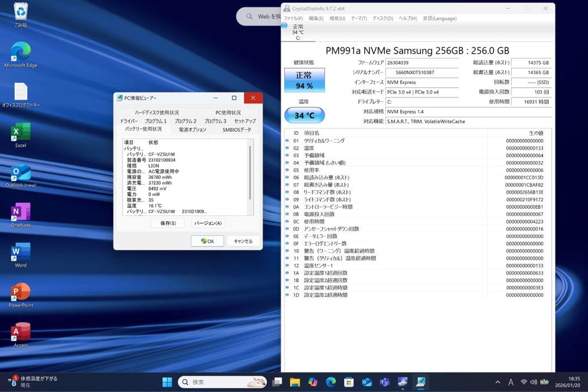Open the ごみ箱 (Recycle Bin)
Image resolution: width=588 pixels, height=392 pixels.
click(x=20, y=11)
